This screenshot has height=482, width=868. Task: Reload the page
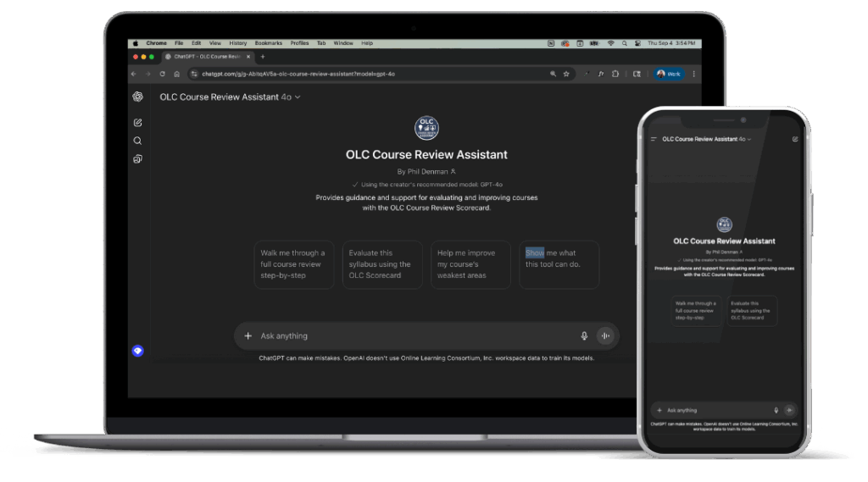[x=162, y=74]
